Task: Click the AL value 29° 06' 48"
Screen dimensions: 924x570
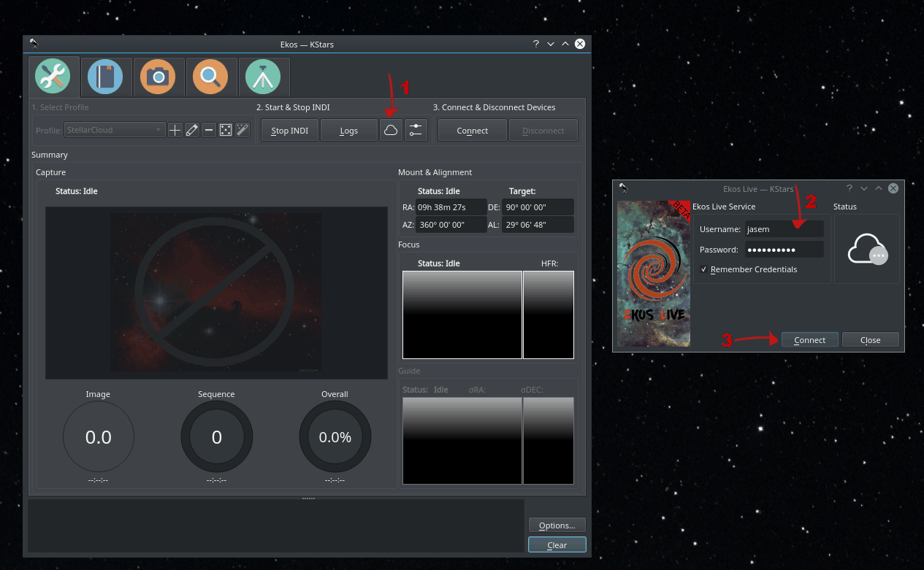Action: coord(538,225)
